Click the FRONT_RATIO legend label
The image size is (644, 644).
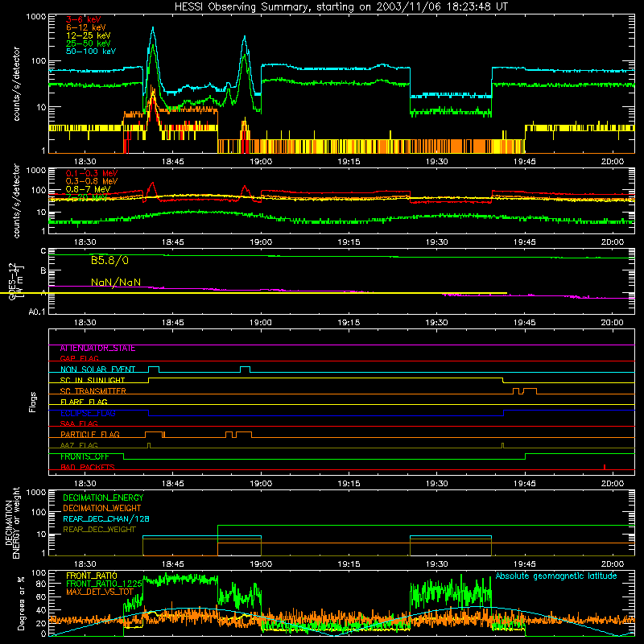coord(92,576)
